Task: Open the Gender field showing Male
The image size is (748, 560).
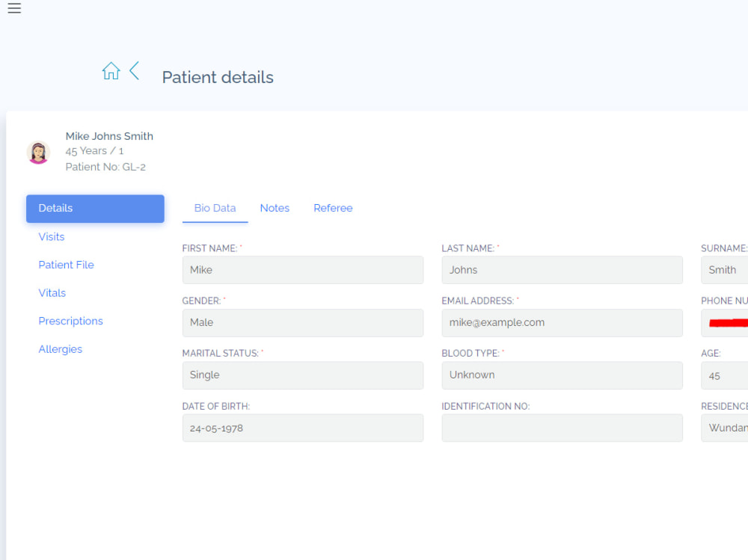Action: pos(303,323)
